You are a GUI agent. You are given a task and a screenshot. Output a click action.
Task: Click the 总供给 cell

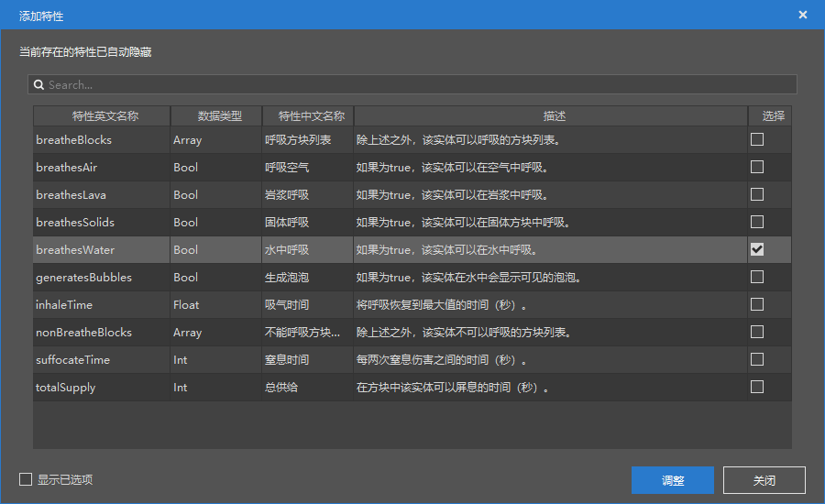tap(308, 388)
